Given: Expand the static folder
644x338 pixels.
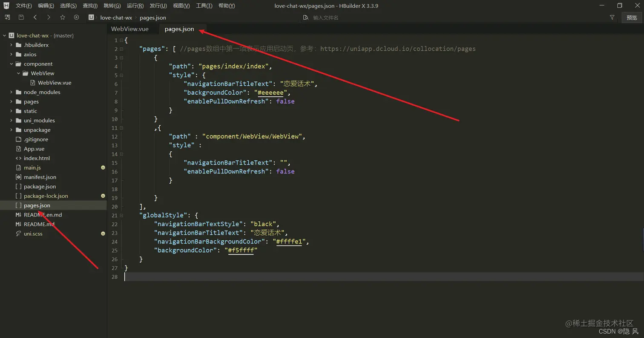Looking at the screenshot, I should [x=11, y=111].
